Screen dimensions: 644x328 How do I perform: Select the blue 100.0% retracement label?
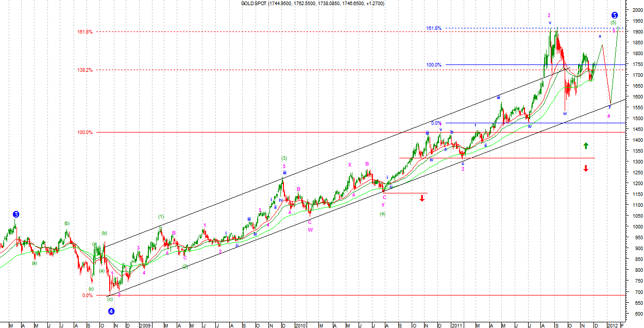[x=433, y=65]
